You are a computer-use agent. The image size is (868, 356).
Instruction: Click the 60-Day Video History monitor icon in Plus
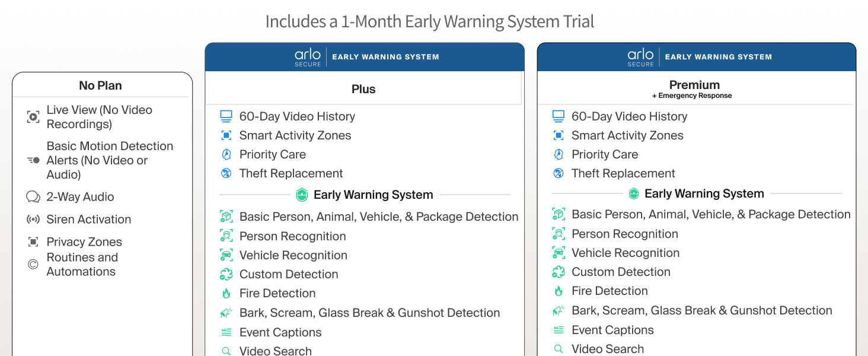point(226,116)
